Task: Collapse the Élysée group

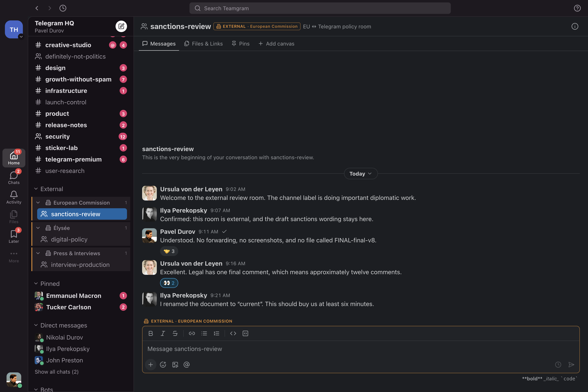Action: tap(38, 228)
